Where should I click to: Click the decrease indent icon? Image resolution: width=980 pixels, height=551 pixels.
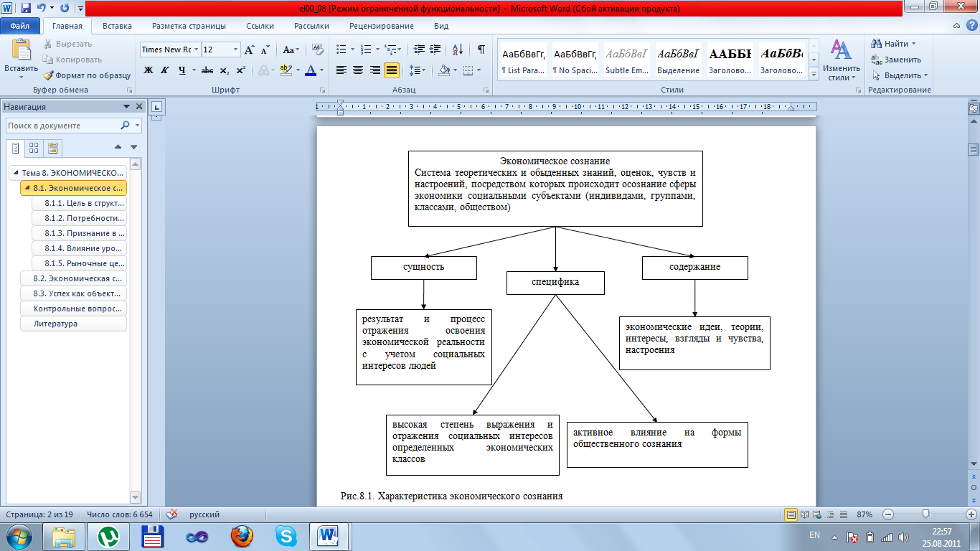pyautogui.click(x=419, y=50)
